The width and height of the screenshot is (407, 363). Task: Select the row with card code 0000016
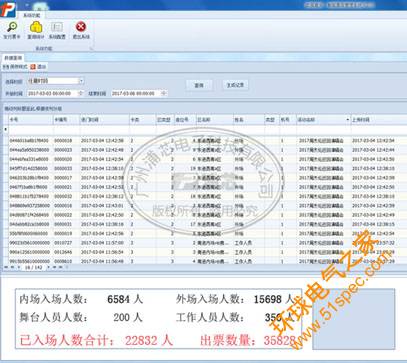(x=206, y=206)
